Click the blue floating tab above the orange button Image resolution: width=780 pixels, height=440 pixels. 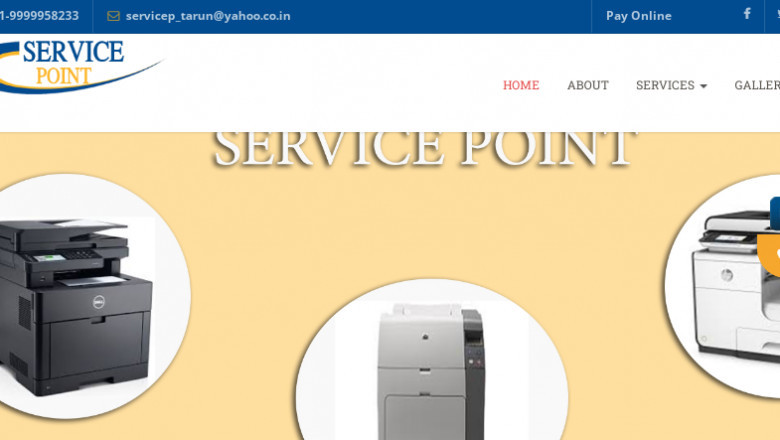775,213
